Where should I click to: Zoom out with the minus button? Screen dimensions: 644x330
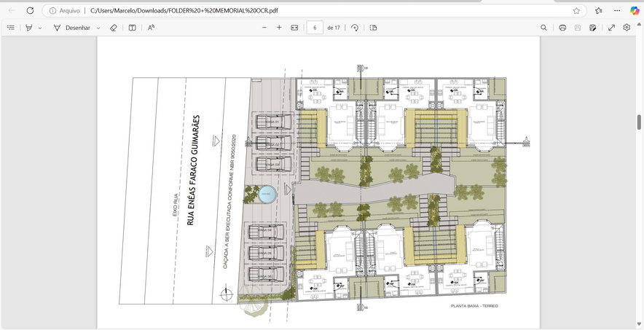pos(264,28)
